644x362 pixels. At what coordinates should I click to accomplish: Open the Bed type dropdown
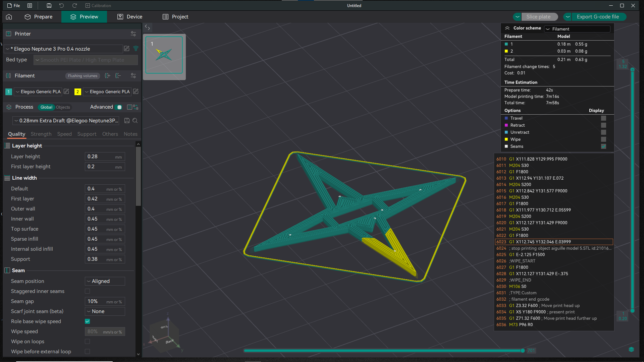click(x=86, y=60)
